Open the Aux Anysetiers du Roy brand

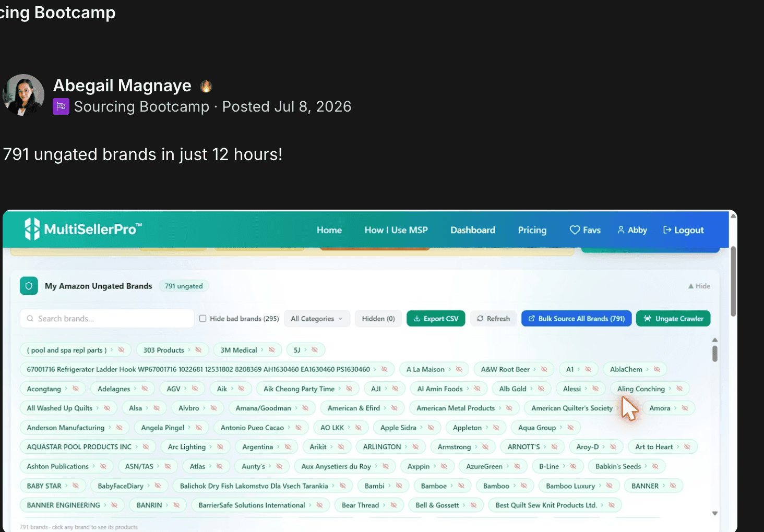[x=336, y=466]
